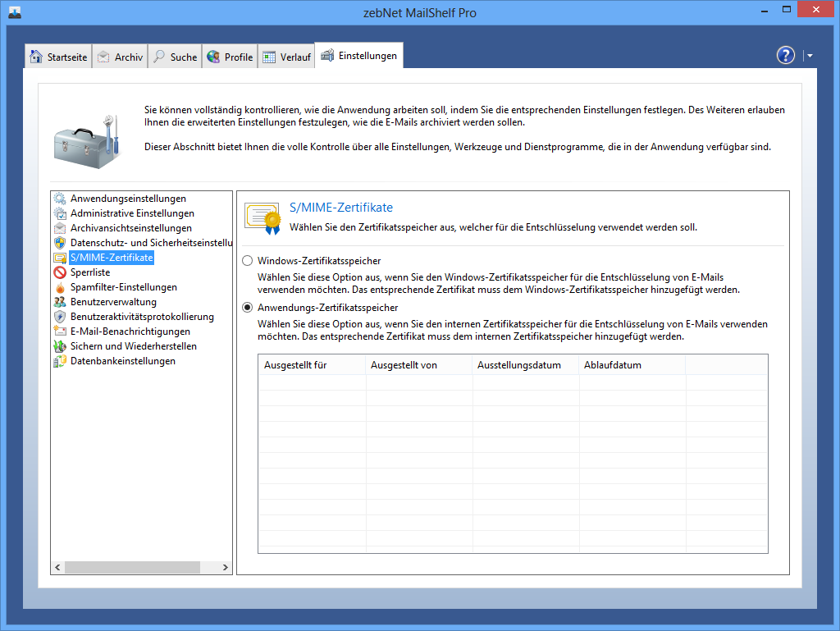840x631 pixels.
Task: Click the Suche magnifier icon
Action: click(159, 57)
